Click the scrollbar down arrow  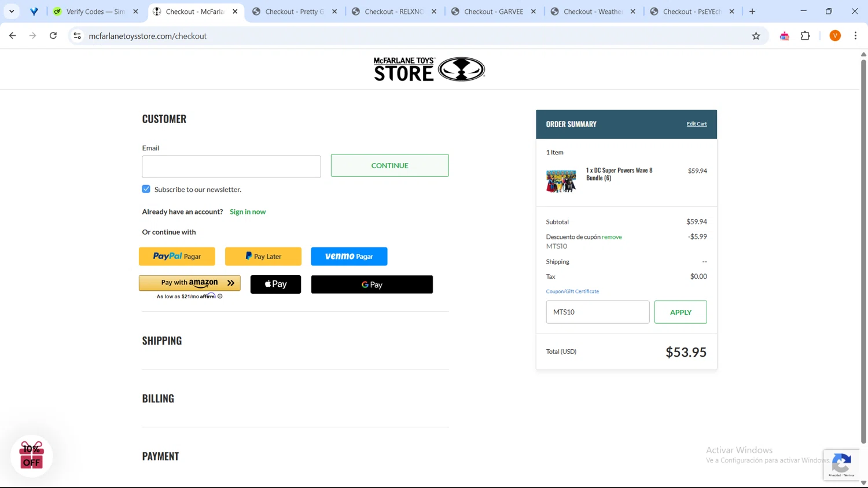coord(863,483)
